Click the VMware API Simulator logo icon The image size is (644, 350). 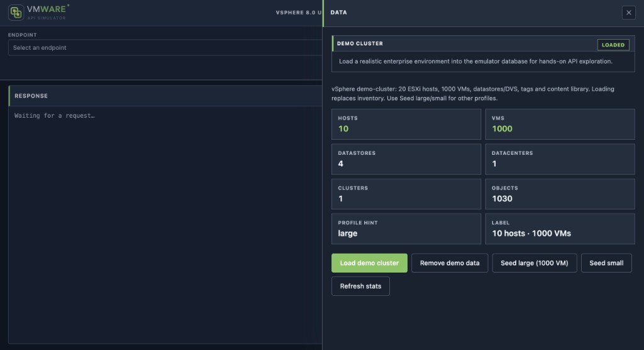16,13
